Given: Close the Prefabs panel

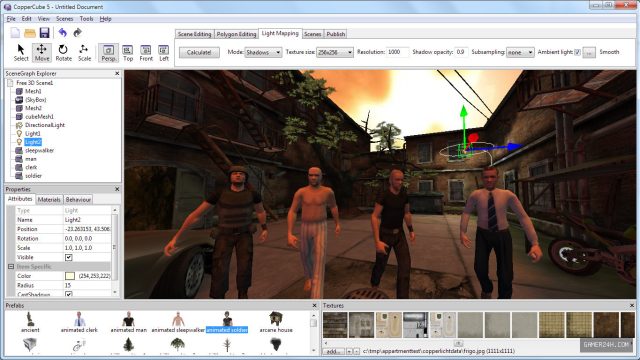Looking at the screenshot, I should click(314, 305).
